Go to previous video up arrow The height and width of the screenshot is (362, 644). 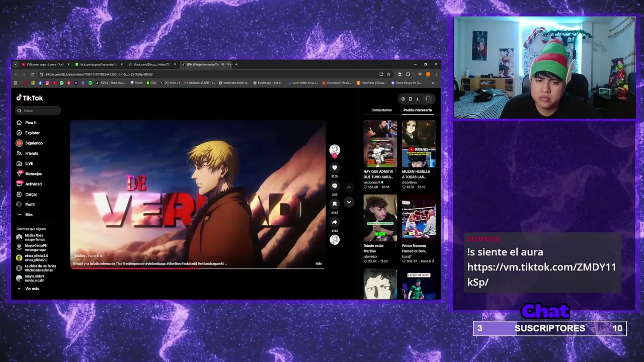[349, 187]
